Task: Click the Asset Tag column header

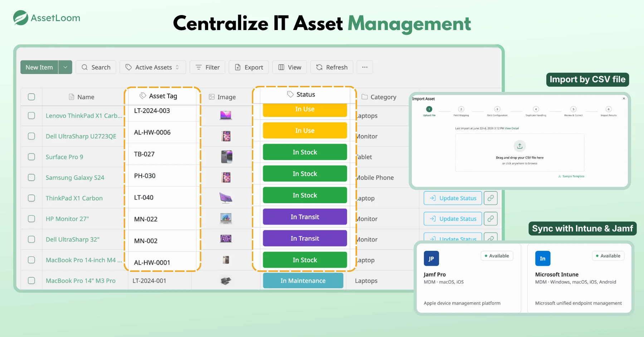Action: (158, 96)
